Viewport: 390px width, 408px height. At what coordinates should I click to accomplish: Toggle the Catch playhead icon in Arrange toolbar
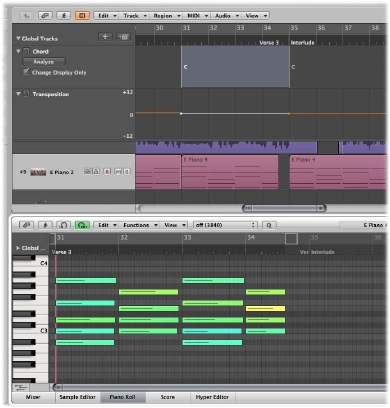point(64,15)
